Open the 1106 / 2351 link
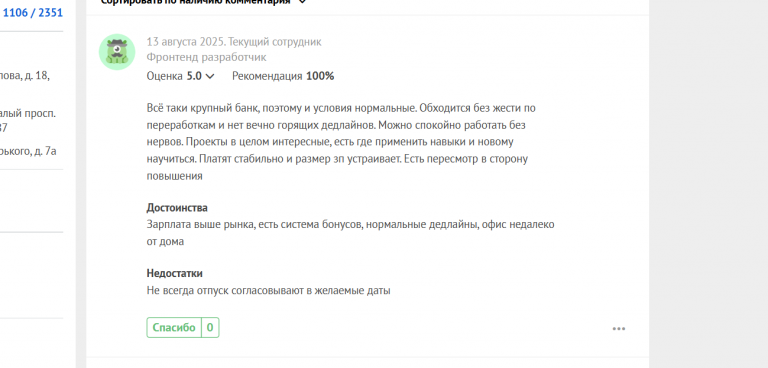The height and width of the screenshot is (368, 768). (x=33, y=13)
